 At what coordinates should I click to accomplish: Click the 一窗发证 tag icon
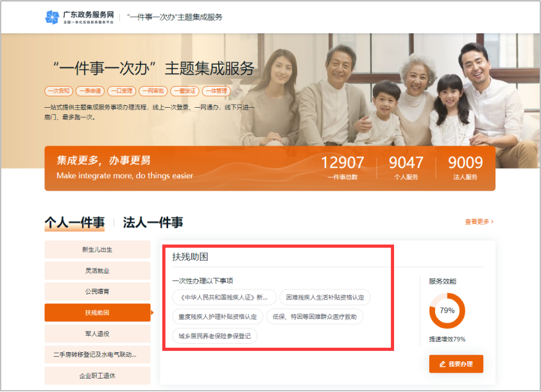point(184,90)
